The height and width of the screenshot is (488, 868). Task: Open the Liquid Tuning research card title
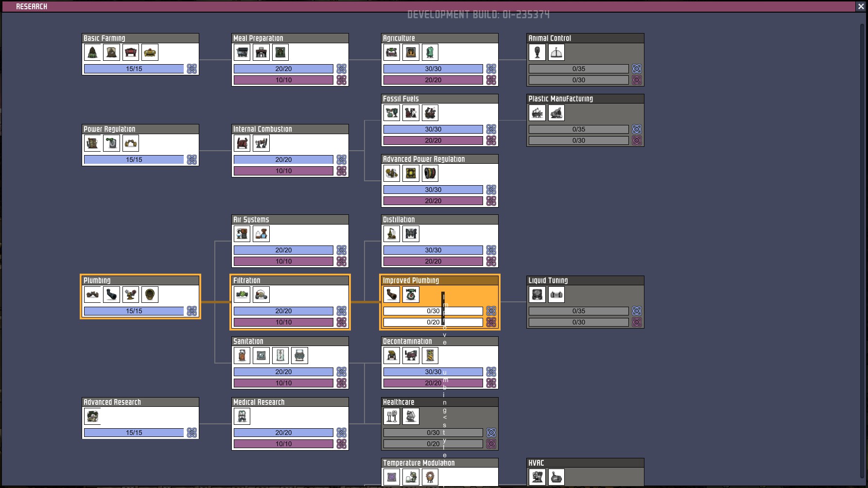click(x=548, y=280)
